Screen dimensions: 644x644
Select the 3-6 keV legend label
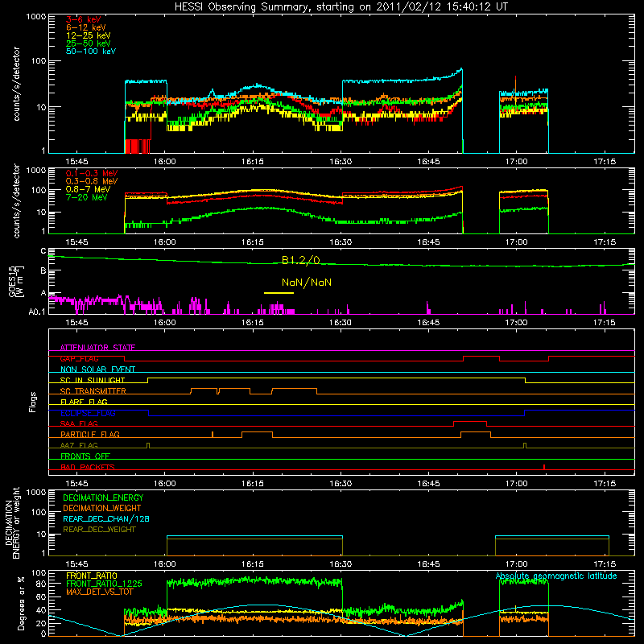[83, 19]
